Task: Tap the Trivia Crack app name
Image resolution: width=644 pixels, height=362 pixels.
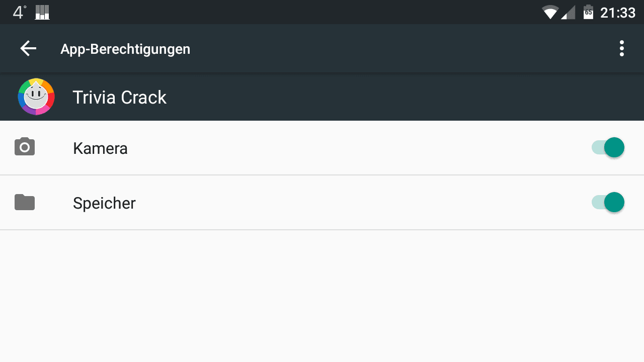Action: pos(119,97)
